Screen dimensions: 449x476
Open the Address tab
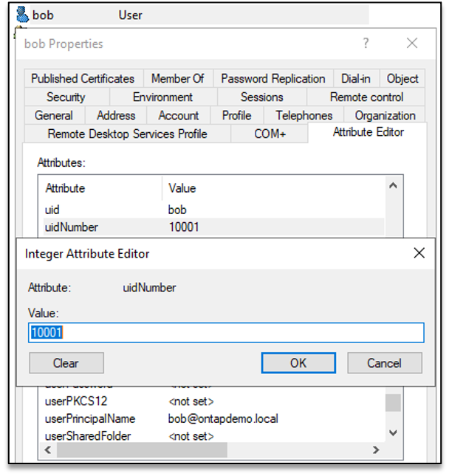116,115
